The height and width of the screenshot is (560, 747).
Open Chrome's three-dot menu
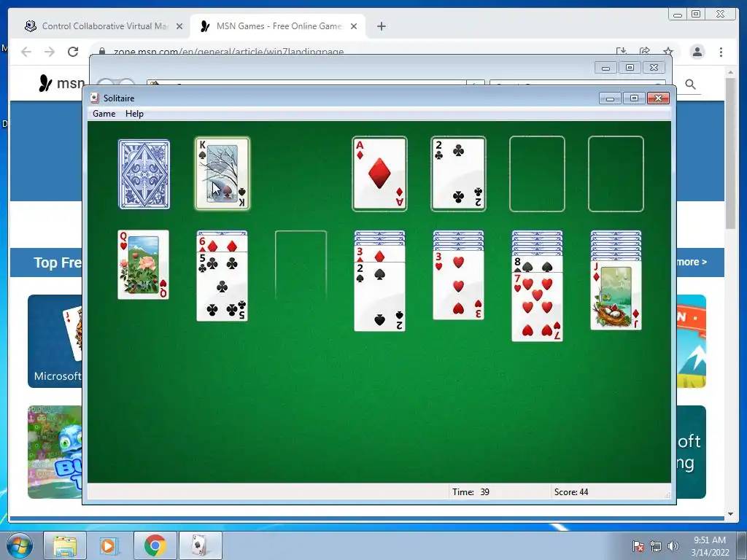721,52
